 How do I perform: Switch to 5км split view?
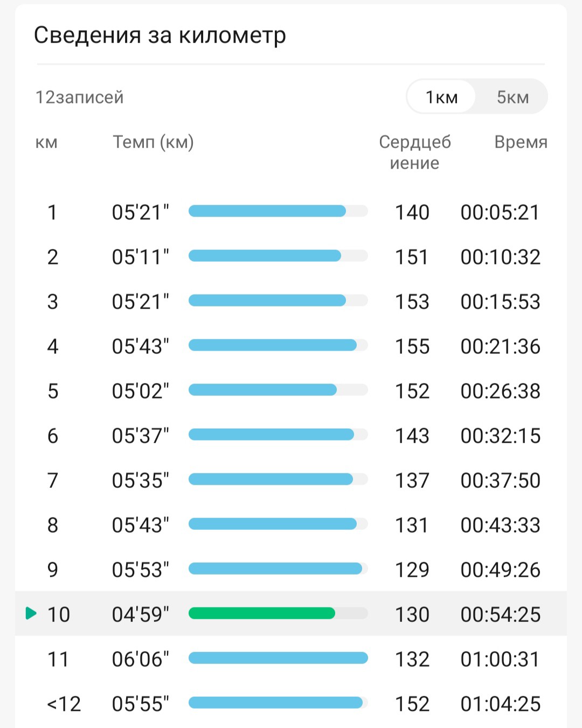point(512,97)
